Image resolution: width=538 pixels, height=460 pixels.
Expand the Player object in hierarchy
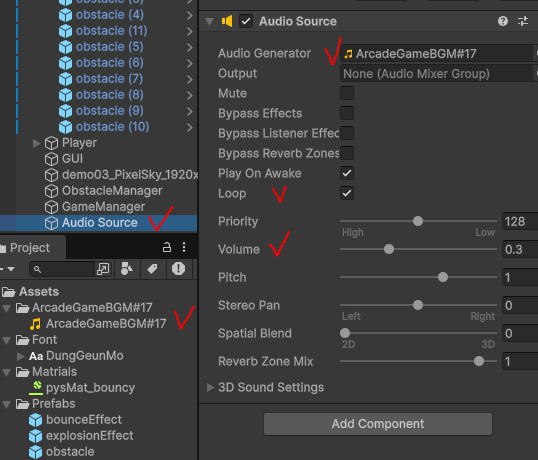coord(36,143)
